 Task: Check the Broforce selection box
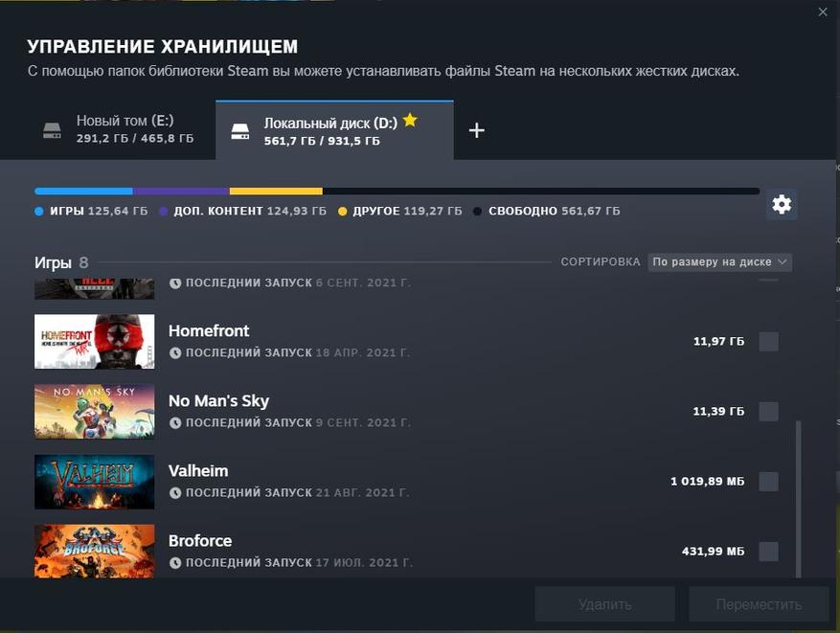point(769,552)
